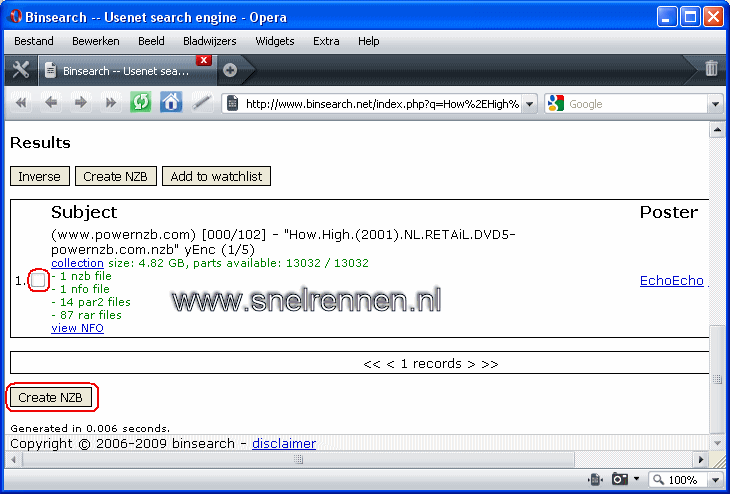Open the EchoEcho poster link
Viewport: 730px width, 494px height.
[x=671, y=280]
